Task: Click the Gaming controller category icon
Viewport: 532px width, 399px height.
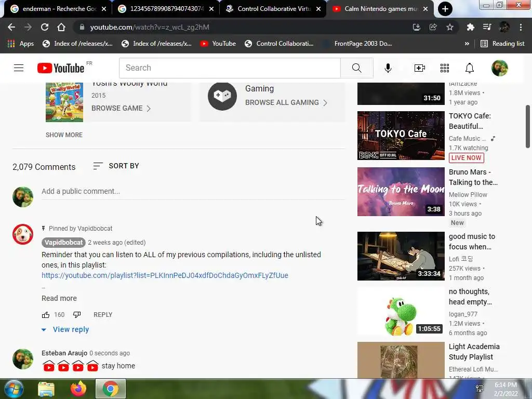Action: tap(222, 96)
